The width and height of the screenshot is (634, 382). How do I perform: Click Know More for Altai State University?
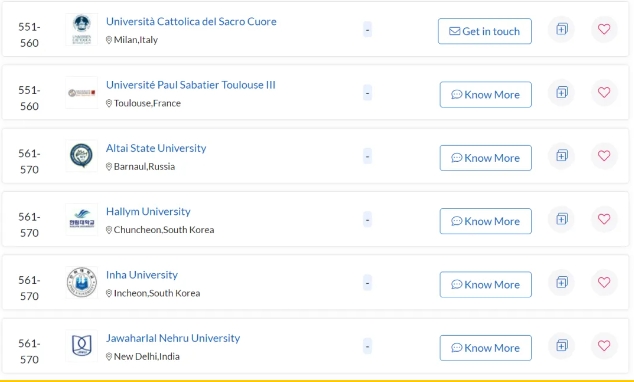click(486, 158)
